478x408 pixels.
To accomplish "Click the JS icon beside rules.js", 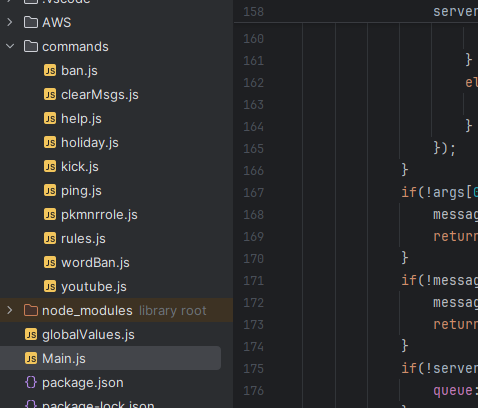I will (50, 238).
